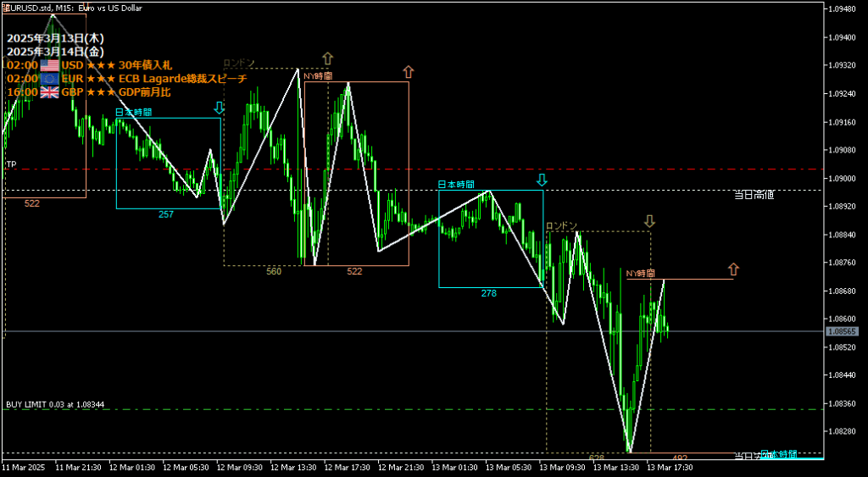Click the US flag icon beside USD event

pos(49,64)
